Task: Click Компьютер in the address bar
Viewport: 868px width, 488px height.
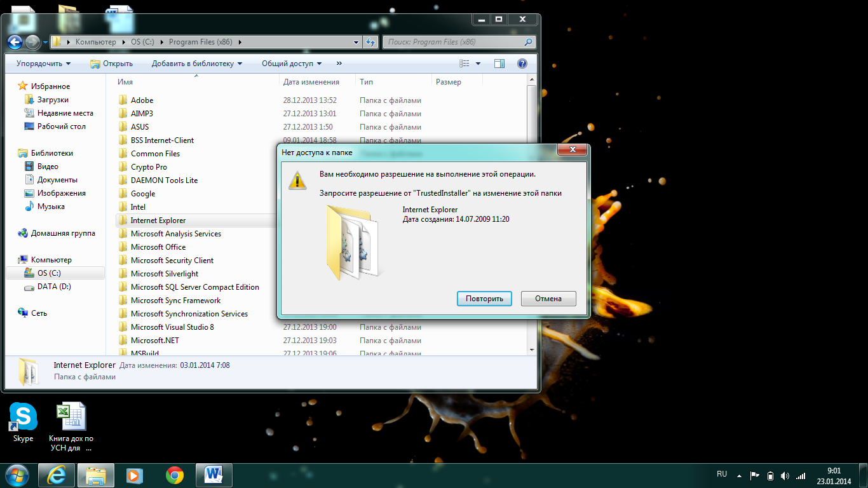Action: coord(95,42)
